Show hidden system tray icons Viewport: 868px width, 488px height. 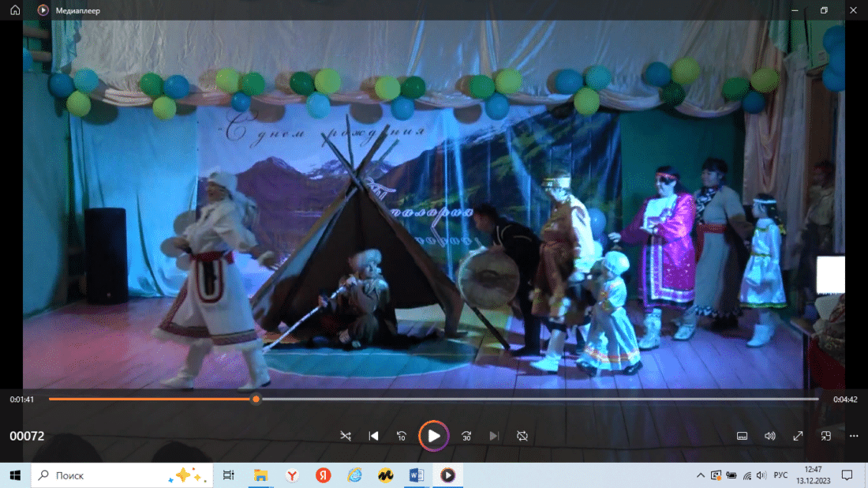tap(701, 475)
